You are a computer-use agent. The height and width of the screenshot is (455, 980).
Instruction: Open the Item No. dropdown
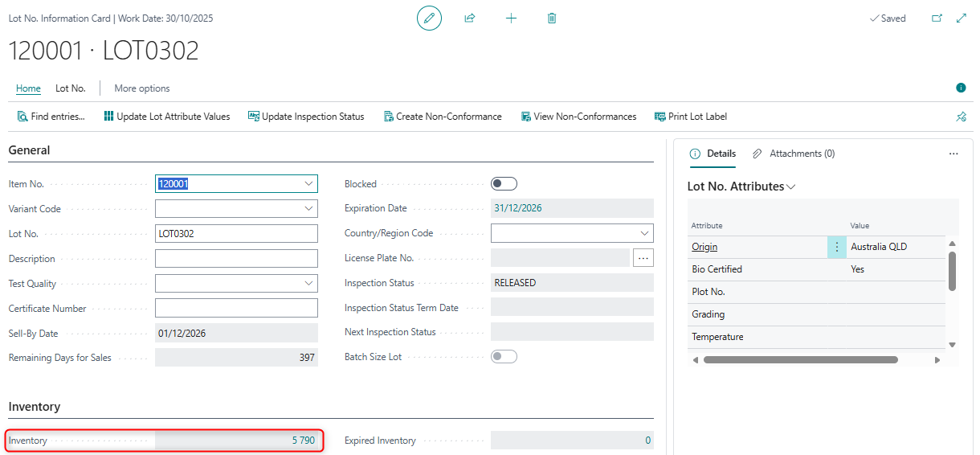(309, 184)
